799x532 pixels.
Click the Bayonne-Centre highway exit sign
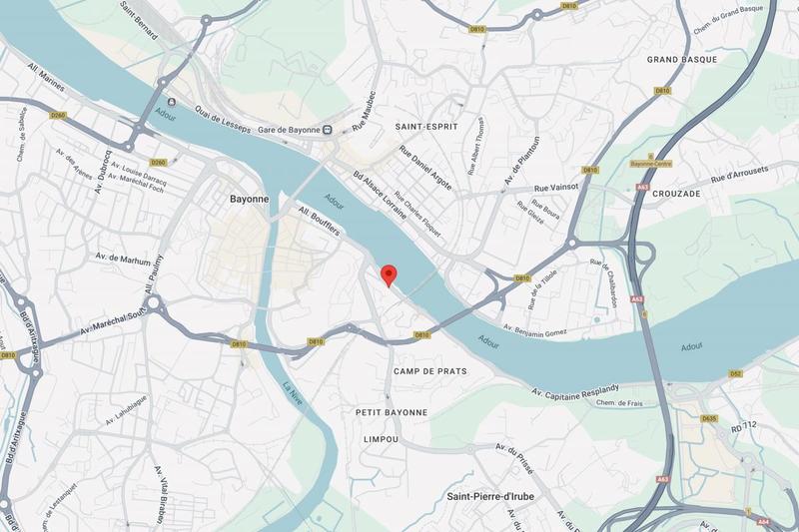(x=651, y=164)
